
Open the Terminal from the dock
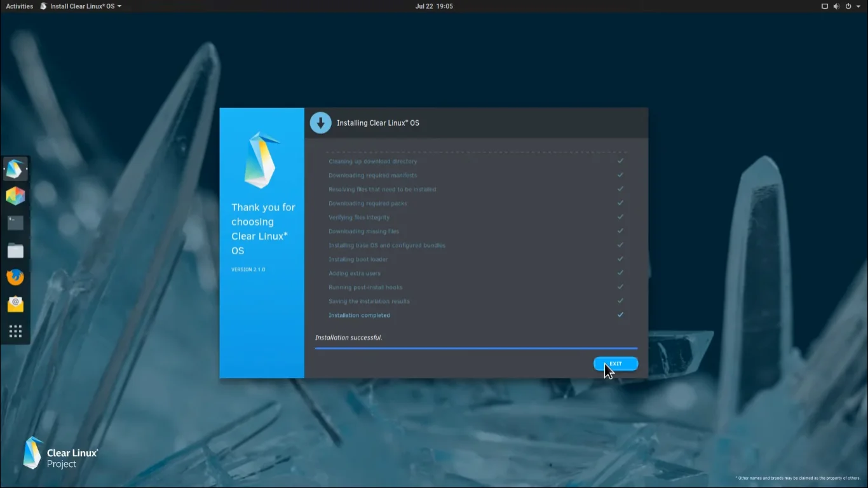[15, 223]
